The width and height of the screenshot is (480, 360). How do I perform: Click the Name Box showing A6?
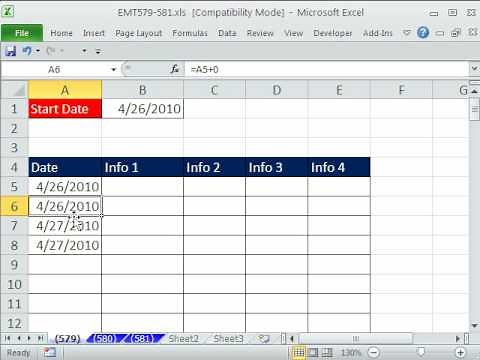pos(55,70)
